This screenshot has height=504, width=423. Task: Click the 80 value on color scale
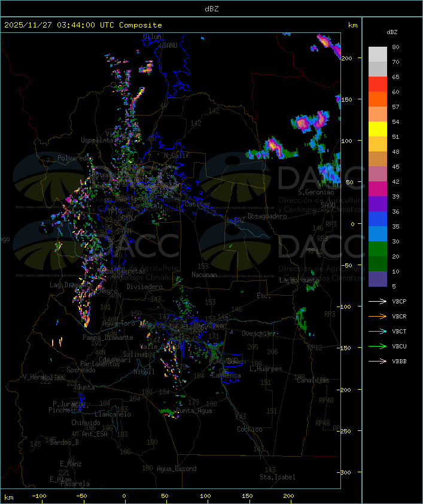point(395,47)
